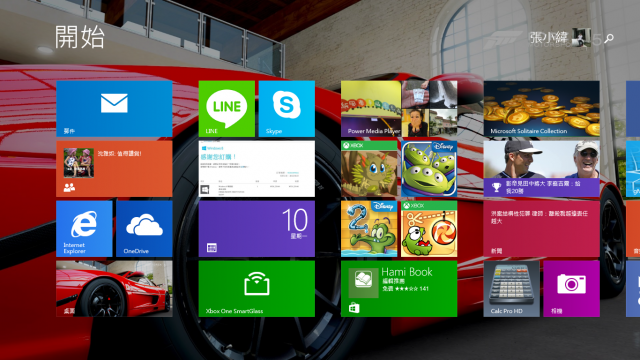Launch Xbox One SmartGlass tile

(x=257, y=289)
